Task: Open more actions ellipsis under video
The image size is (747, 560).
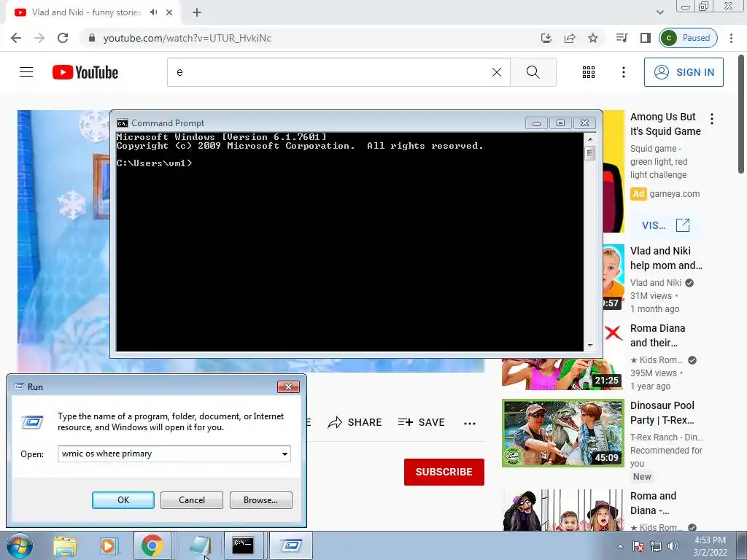Action: (x=470, y=424)
